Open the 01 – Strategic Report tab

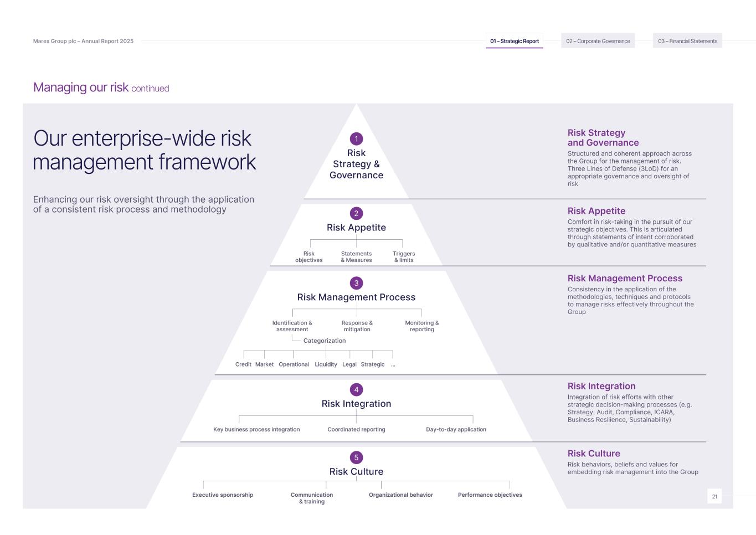click(x=514, y=41)
